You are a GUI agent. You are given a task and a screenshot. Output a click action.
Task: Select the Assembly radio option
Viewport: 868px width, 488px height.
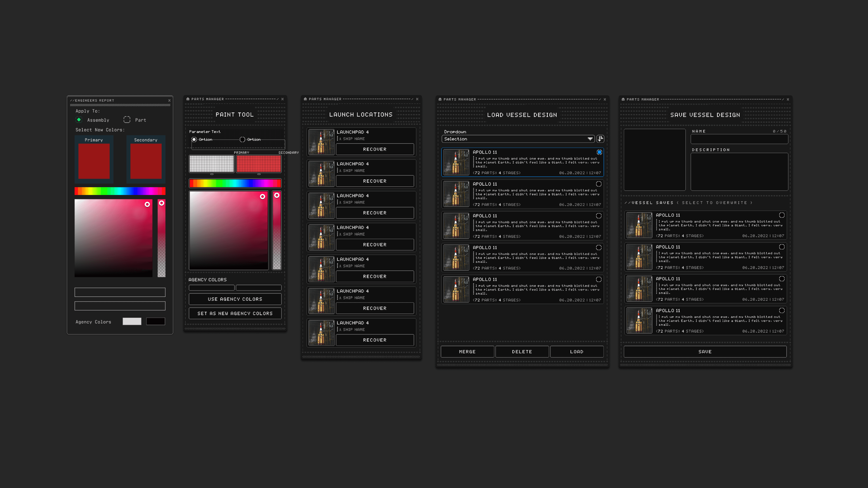79,120
